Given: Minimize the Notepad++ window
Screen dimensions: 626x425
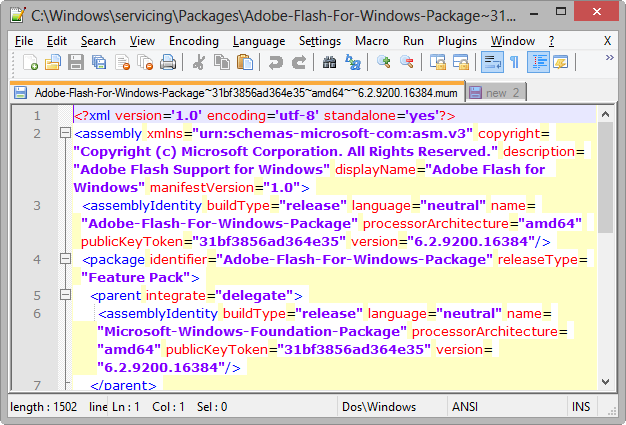Looking at the screenshot, I should click(x=534, y=14).
